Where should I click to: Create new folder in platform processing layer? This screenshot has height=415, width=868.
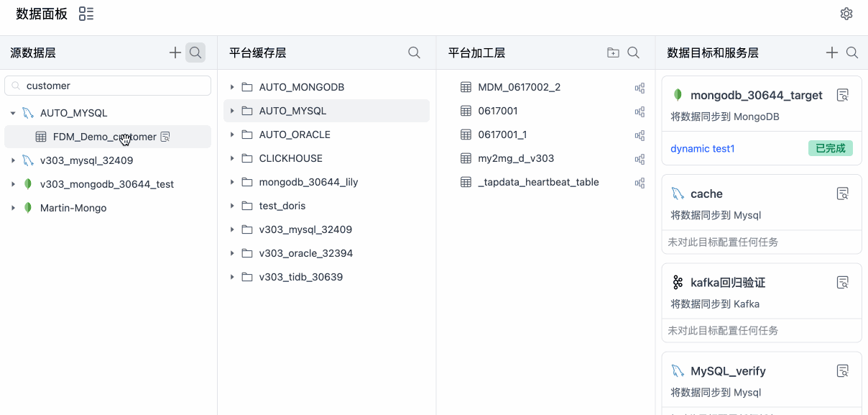613,53
